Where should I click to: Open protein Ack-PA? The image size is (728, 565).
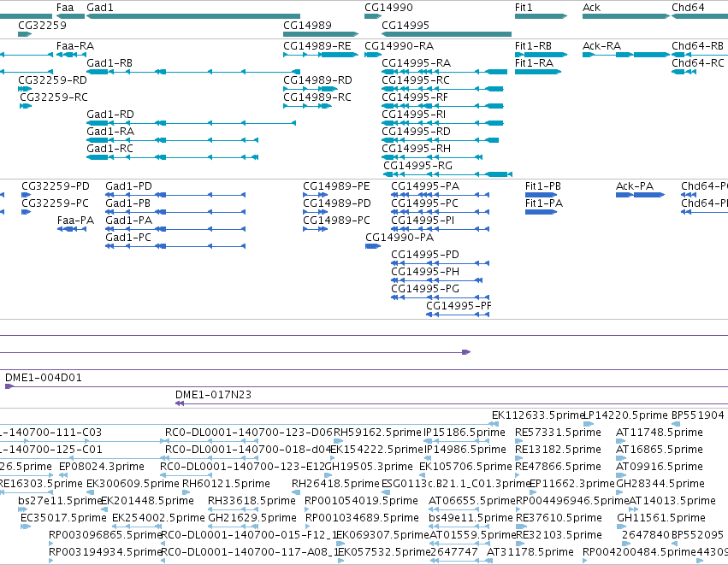(635, 186)
